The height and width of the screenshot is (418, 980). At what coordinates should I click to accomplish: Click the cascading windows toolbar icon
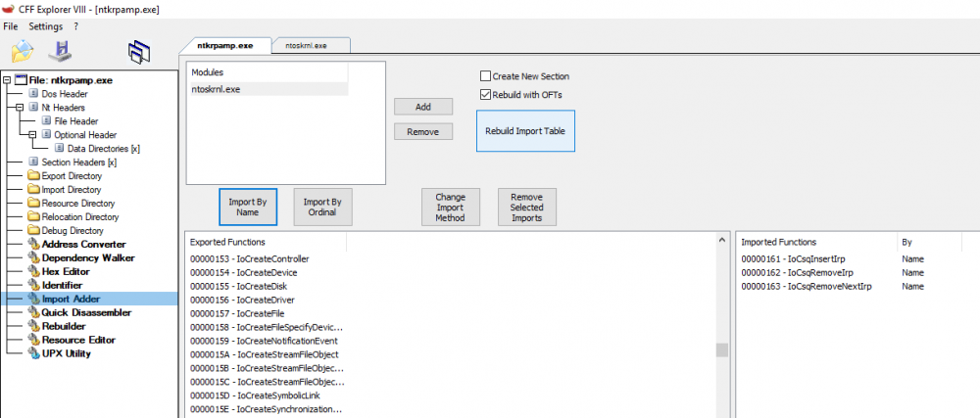(139, 52)
